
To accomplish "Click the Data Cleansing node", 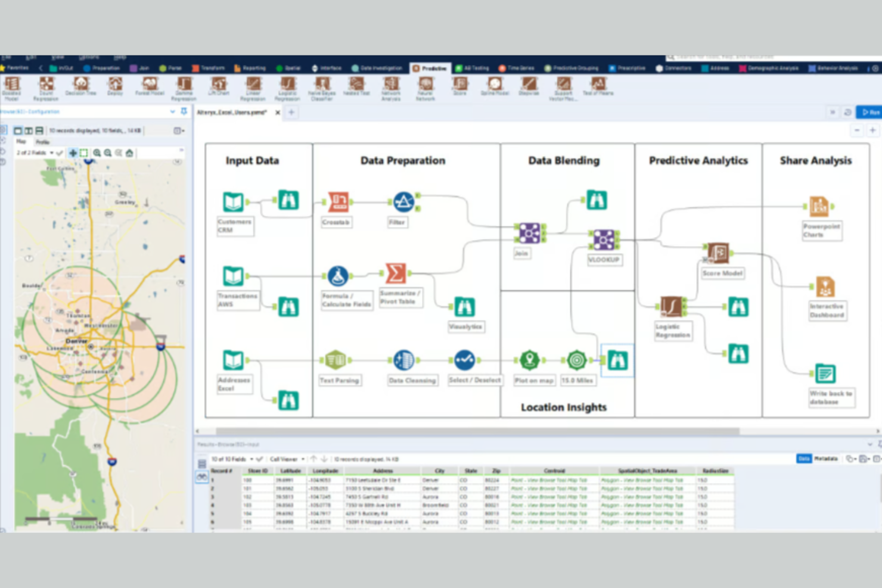I will pyautogui.click(x=403, y=360).
